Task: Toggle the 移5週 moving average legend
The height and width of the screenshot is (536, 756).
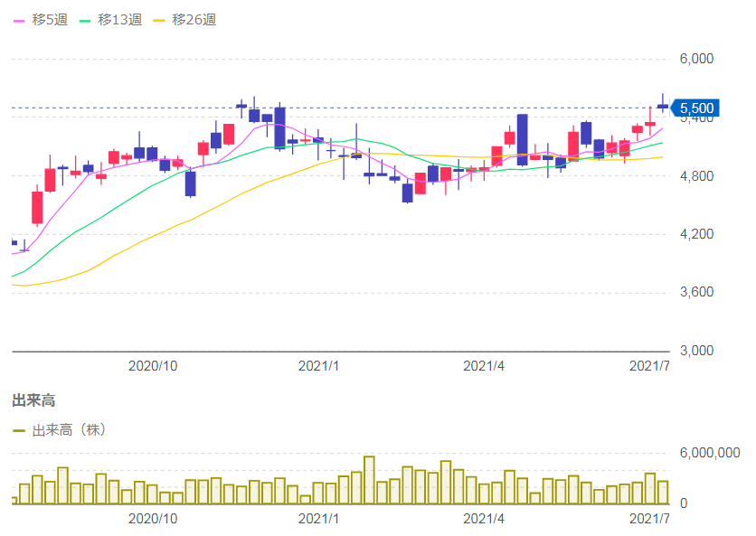Action: coord(41,20)
